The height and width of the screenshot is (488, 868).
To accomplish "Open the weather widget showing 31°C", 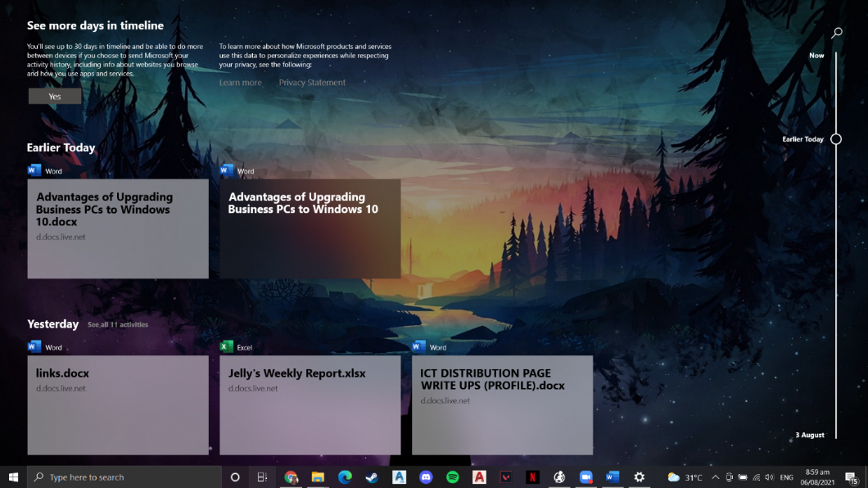I will pyautogui.click(x=685, y=477).
